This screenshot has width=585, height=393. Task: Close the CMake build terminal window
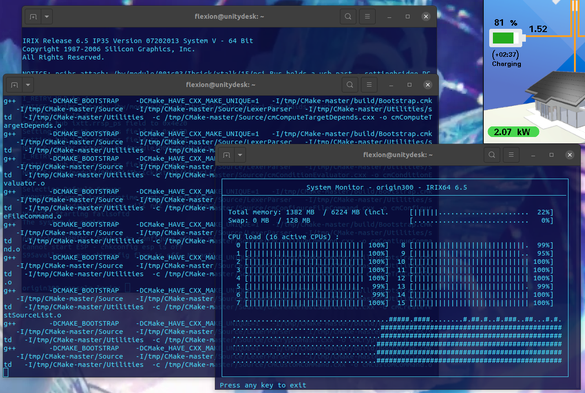[428, 85]
